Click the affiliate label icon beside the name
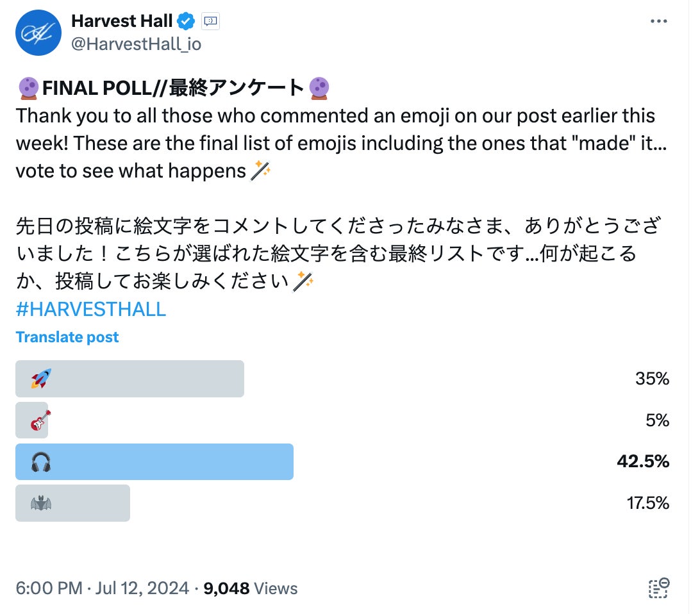This screenshot has width=700, height=614. [x=211, y=21]
